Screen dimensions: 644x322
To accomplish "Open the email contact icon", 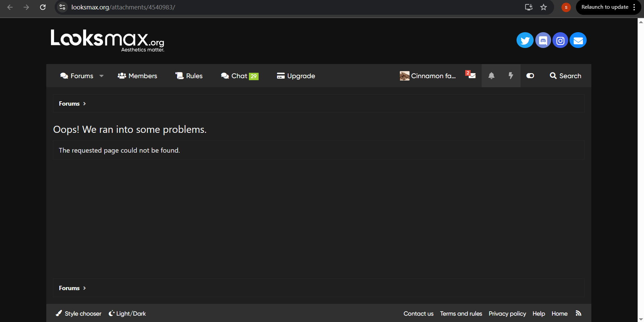I will coord(578,40).
